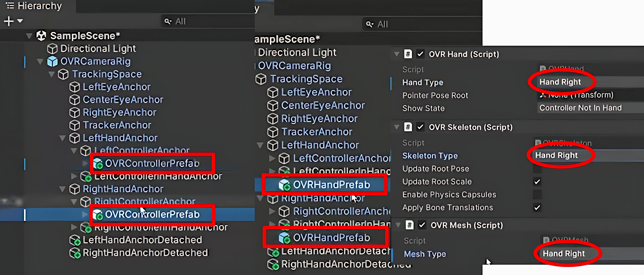Screen dimensions: 644x275
Task: Click the Unity icon beside SampleScene
Action: point(41,36)
